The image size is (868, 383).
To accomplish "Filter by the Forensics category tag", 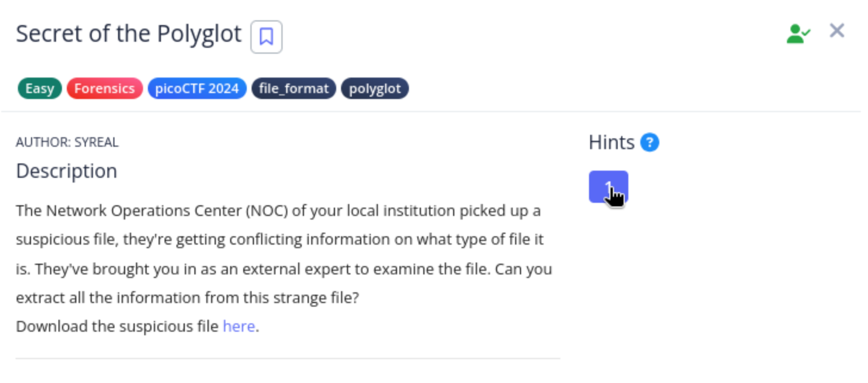I will pyautogui.click(x=104, y=89).
